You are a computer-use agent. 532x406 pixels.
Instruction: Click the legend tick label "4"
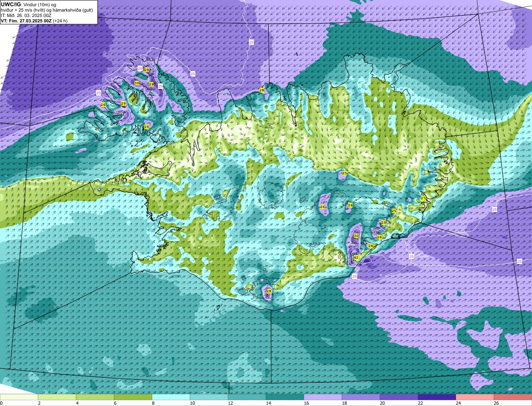click(x=77, y=403)
